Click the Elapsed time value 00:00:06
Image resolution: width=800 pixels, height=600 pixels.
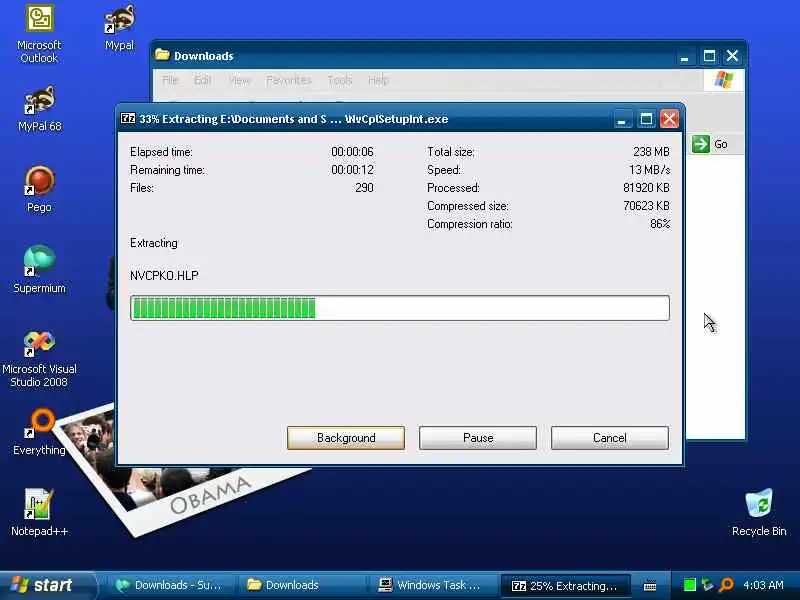tap(352, 152)
